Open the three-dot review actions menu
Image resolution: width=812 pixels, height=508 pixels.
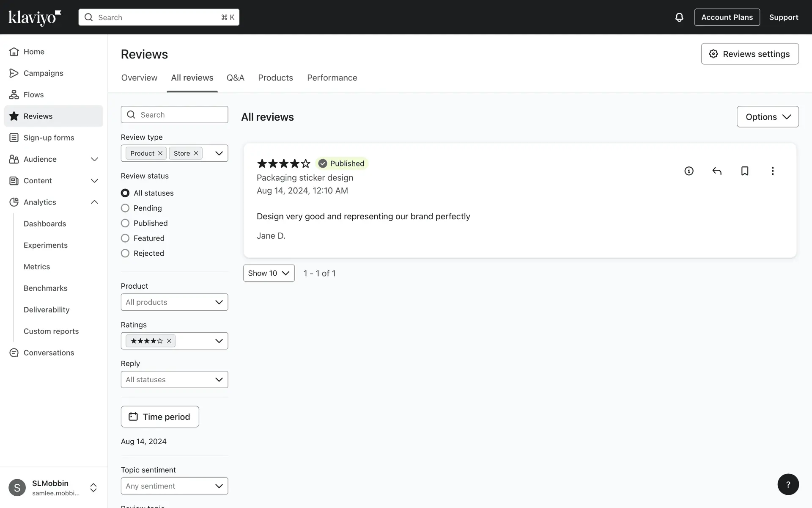tap(773, 171)
